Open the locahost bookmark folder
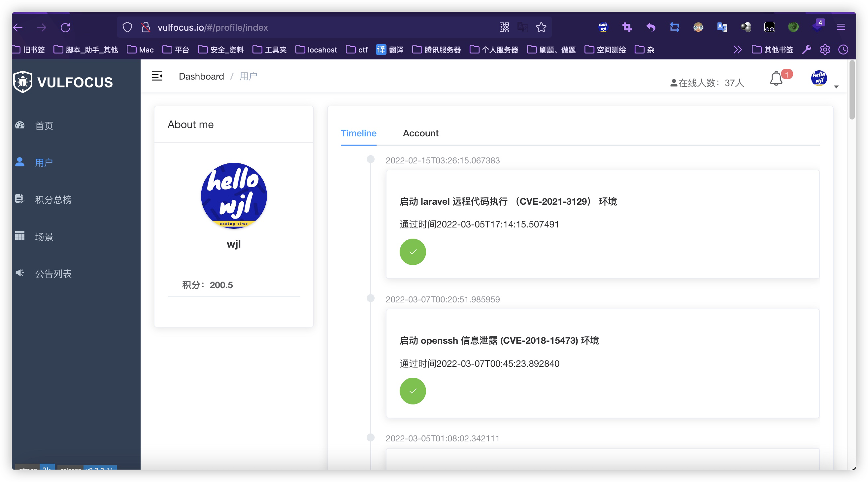 pyautogui.click(x=316, y=50)
